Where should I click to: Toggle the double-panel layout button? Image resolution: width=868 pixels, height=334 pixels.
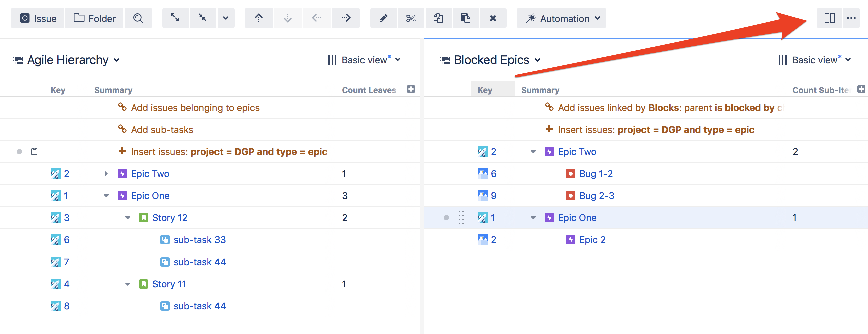pos(829,18)
